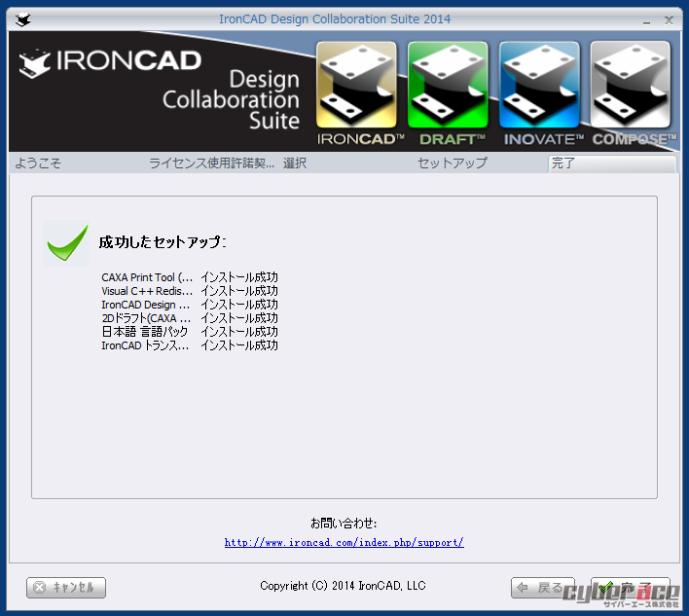Select the 完了 step tab
The image size is (689, 616).
coord(612,163)
